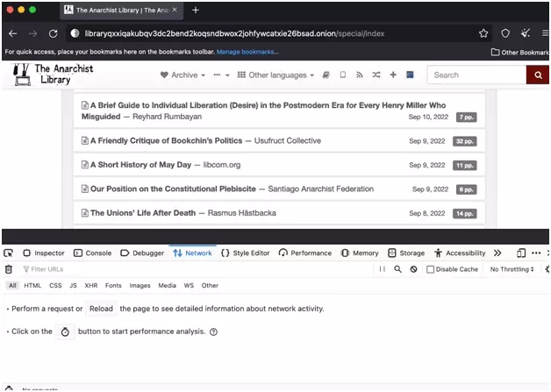Toggle the CSS request filter
The image size is (551, 392).
pyautogui.click(x=55, y=285)
